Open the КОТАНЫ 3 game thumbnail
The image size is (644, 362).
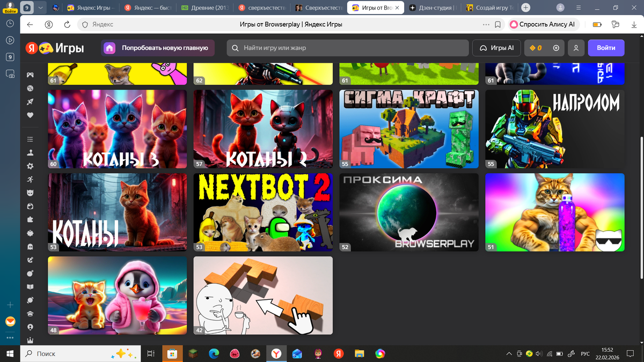pyautogui.click(x=118, y=129)
